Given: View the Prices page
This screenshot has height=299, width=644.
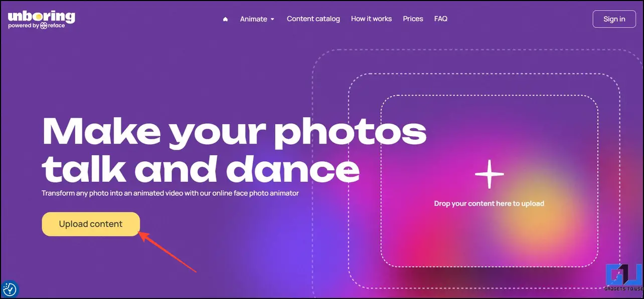Looking at the screenshot, I should [413, 19].
